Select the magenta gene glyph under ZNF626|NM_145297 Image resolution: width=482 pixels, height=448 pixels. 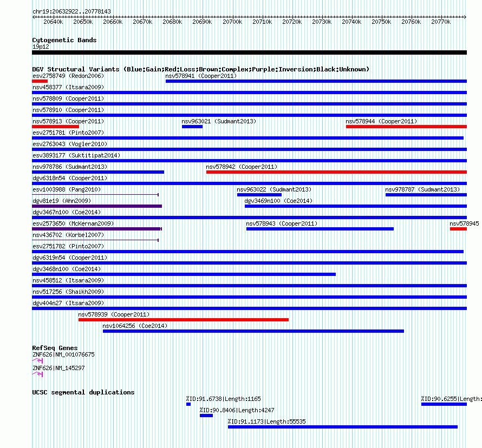(x=37, y=374)
